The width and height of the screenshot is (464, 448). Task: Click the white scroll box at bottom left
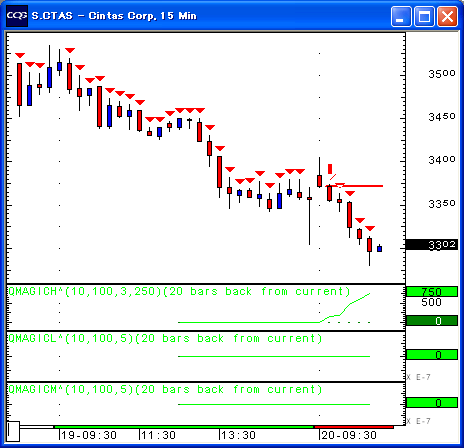point(14,431)
